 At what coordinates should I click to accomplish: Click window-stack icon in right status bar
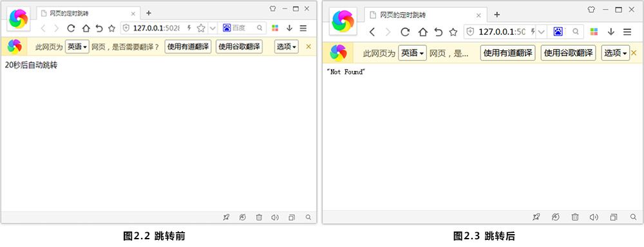tap(614, 217)
